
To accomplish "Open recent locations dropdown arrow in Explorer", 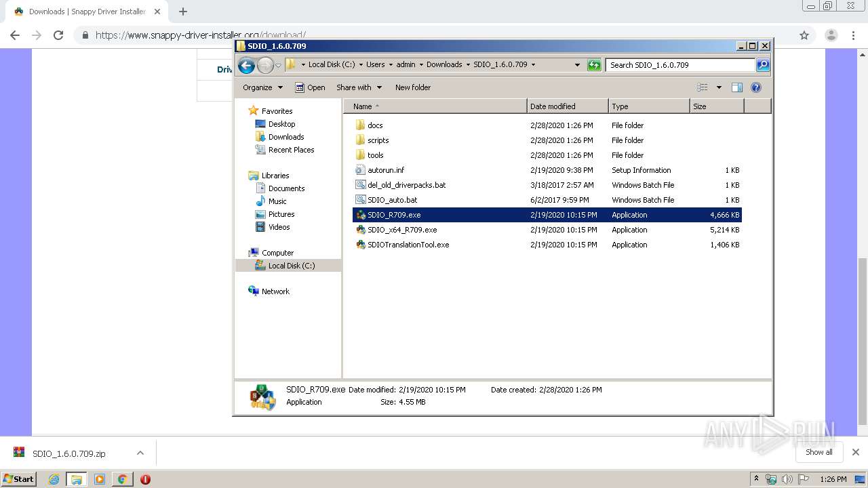I will click(278, 66).
